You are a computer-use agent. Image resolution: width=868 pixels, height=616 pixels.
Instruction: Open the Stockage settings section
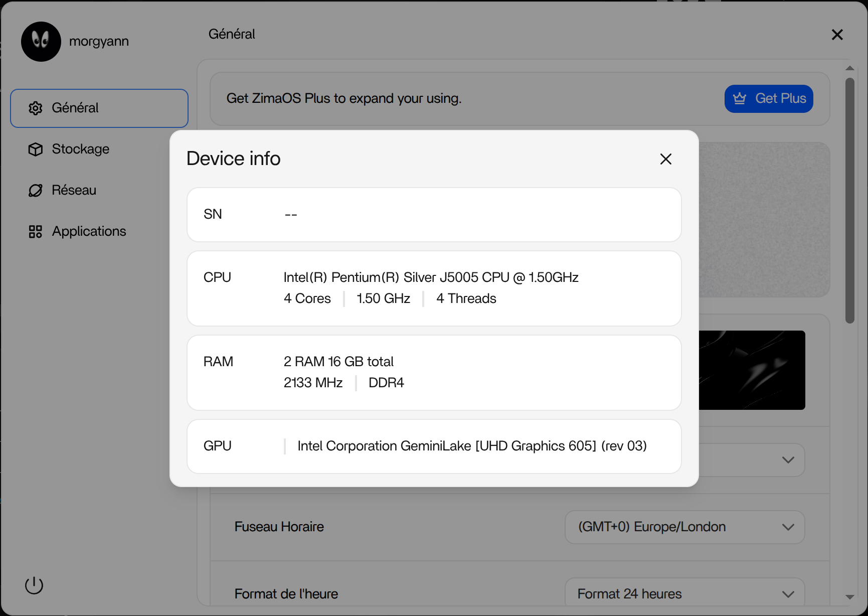99,149
